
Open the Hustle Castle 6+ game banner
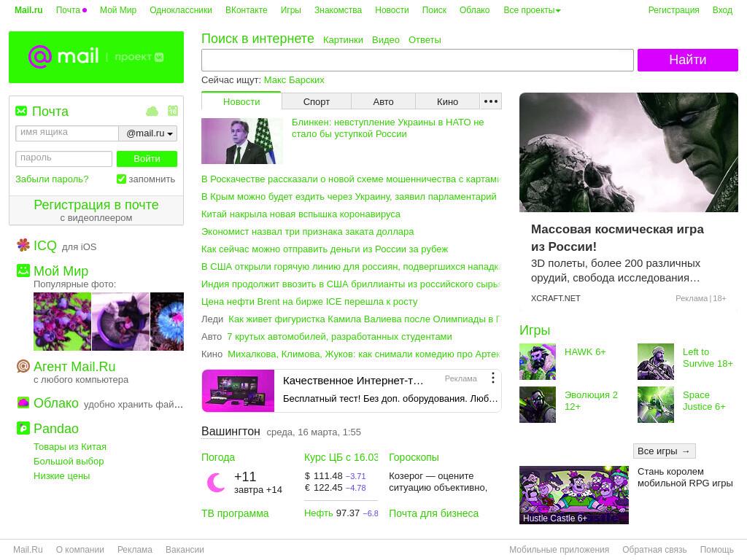click(x=574, y=495)
